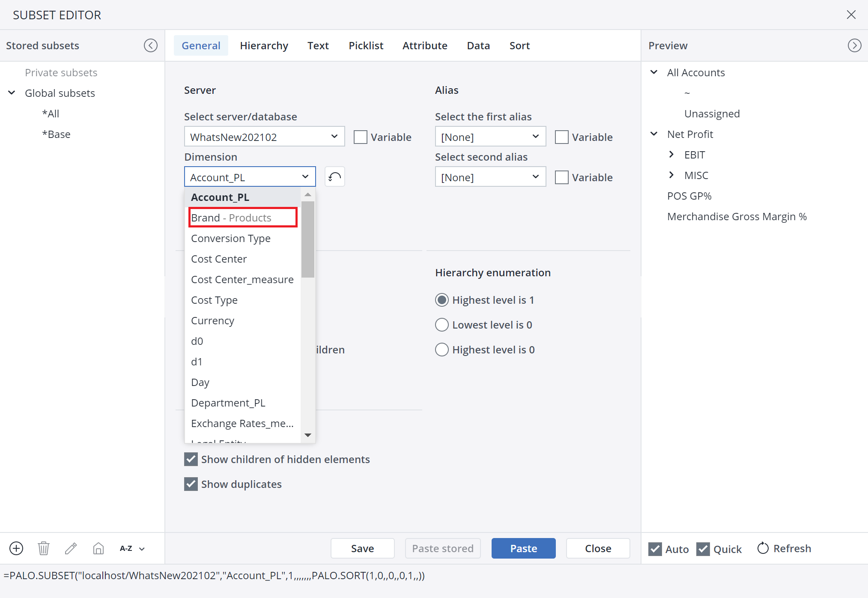Uncheck Show duplicates checkbox
The width and height of the screenshot is (868, 598).
[x=191, y=484]
